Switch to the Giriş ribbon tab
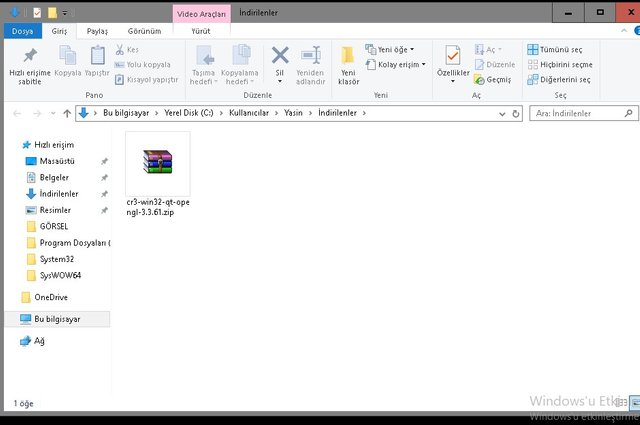Image resolution: width=640 pixels, height=425 pixels. 59,31
